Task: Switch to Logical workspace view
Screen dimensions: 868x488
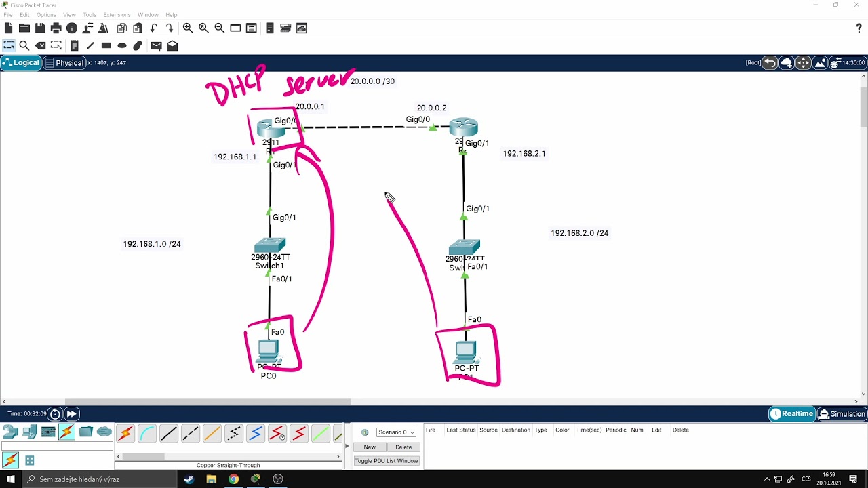Action: point(21,62)
